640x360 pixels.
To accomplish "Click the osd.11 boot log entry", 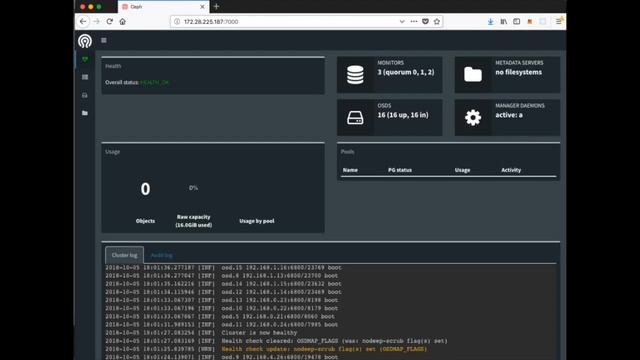I will [222, 325].
